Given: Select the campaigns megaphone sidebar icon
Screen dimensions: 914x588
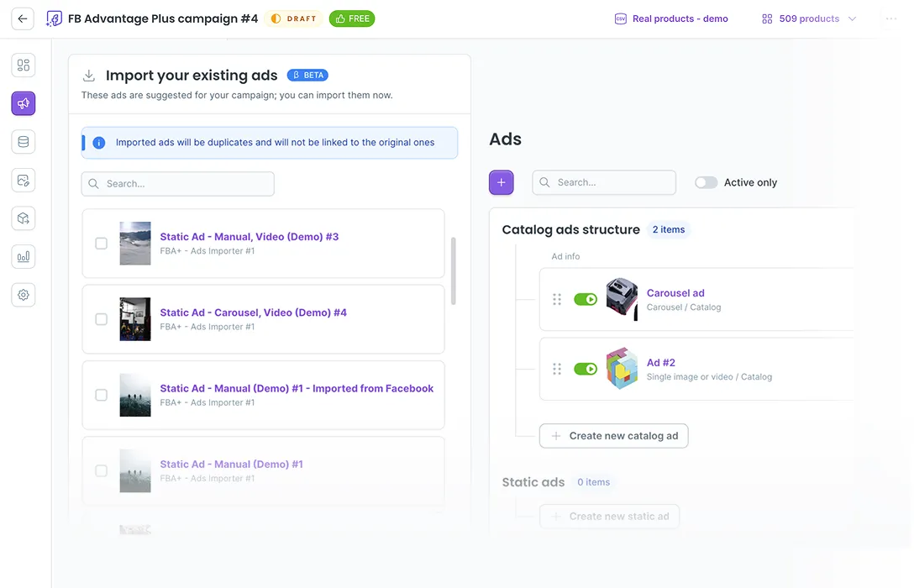Looking at the screenshot, I should [x=24, y=103].
